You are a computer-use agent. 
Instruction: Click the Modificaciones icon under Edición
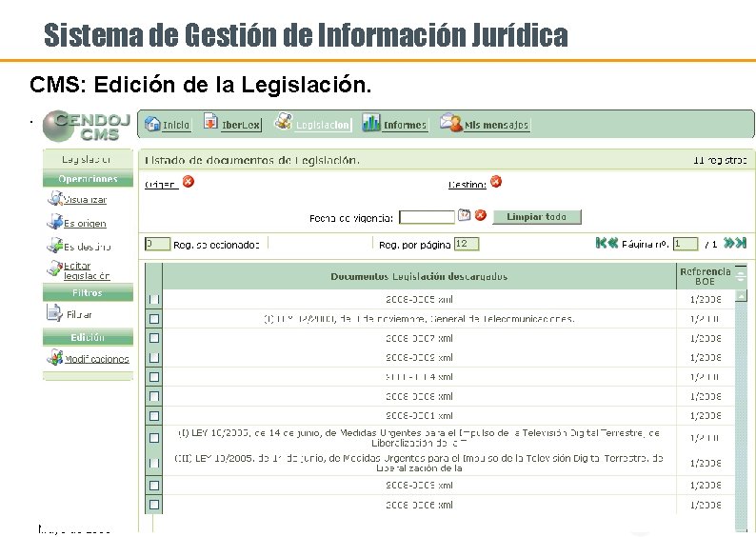[x=55, y=357]
